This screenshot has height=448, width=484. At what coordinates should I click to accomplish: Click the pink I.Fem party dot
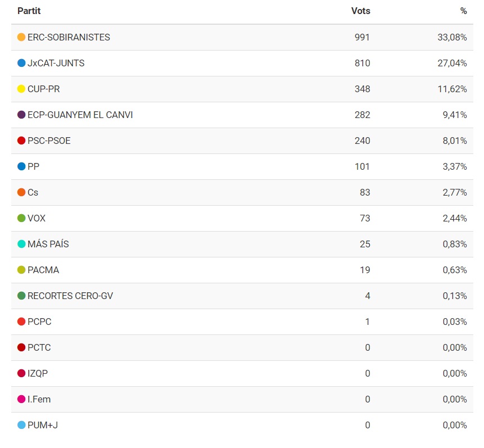tap(21, 399)
